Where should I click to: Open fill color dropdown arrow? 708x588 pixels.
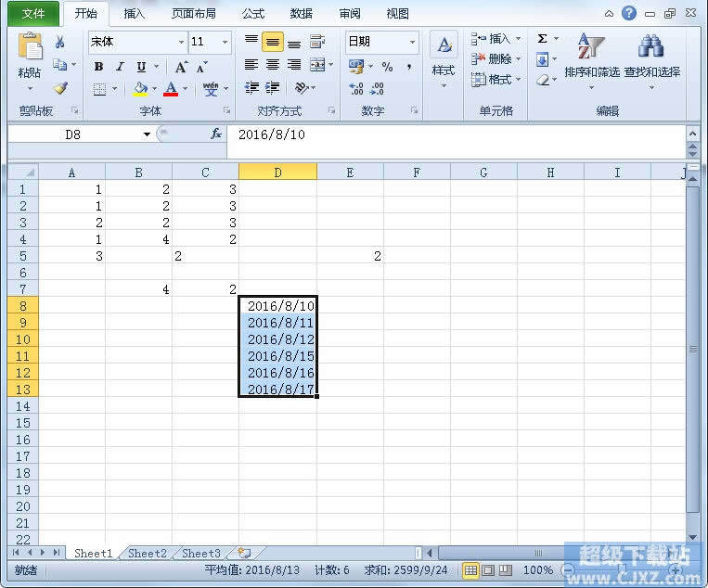pyautogui.click(x=154, y=88)
